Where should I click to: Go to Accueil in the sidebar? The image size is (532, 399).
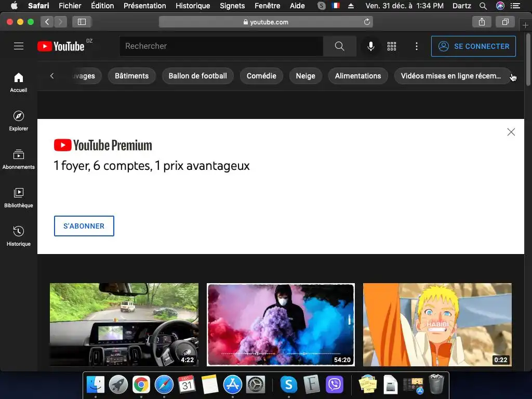coord(19,83)
